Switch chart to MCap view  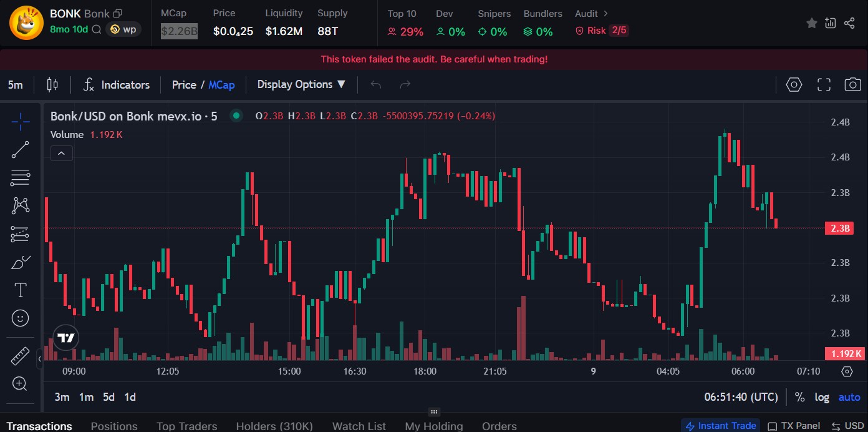pos(221,85)
